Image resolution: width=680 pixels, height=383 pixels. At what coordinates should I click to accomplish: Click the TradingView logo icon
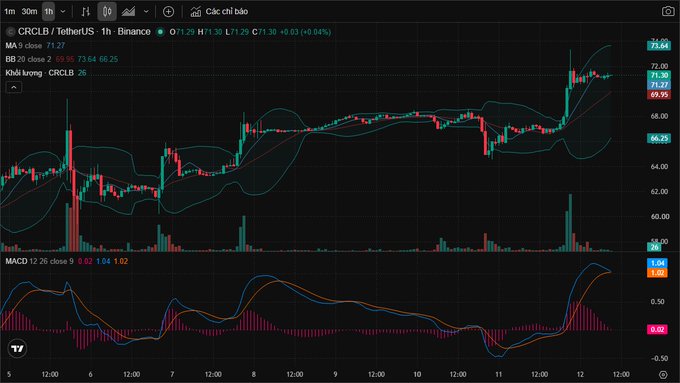(x=17, y=348)
